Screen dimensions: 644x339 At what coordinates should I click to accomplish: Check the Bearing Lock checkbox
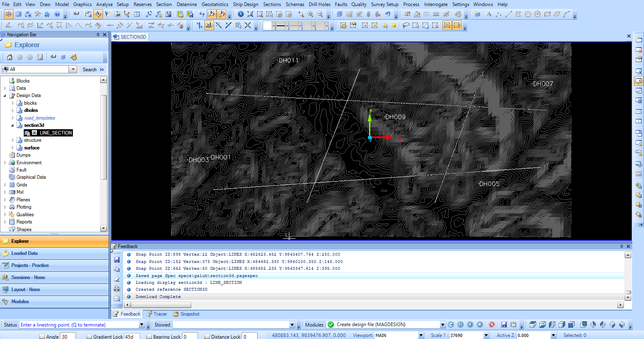(x=149, y=337)
